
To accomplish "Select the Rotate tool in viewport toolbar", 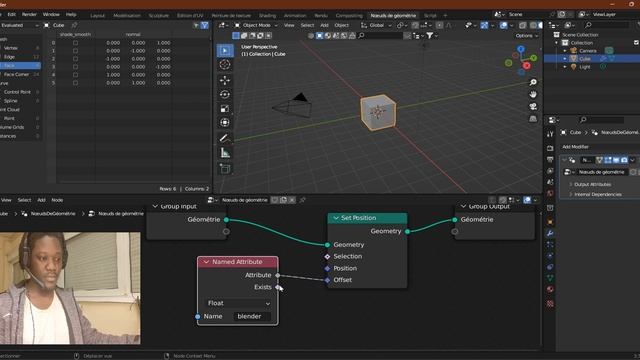I will tap(225, 94).
